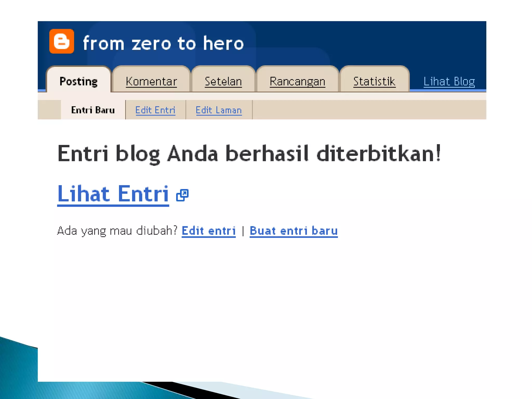Follow the Lihat Blog link

pos(449,81)
